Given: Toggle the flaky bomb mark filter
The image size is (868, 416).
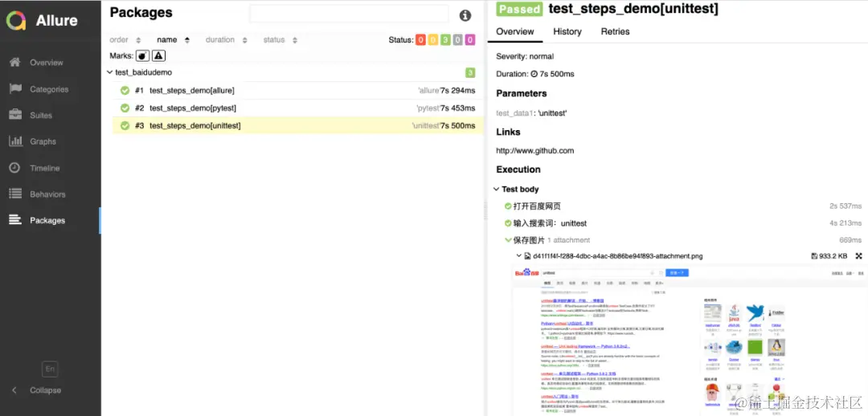Looking at the screenshot, I should coord(143,55).
